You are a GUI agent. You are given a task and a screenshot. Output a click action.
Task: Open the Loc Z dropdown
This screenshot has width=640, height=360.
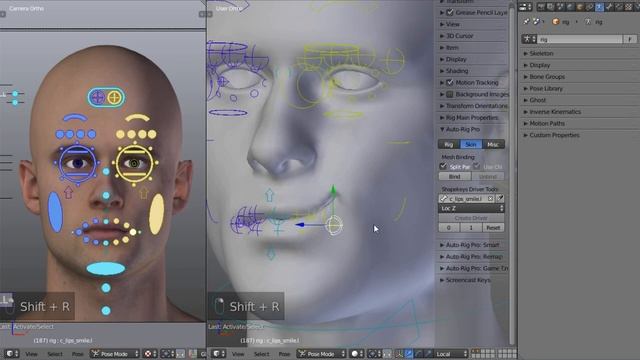pos(471,208)
